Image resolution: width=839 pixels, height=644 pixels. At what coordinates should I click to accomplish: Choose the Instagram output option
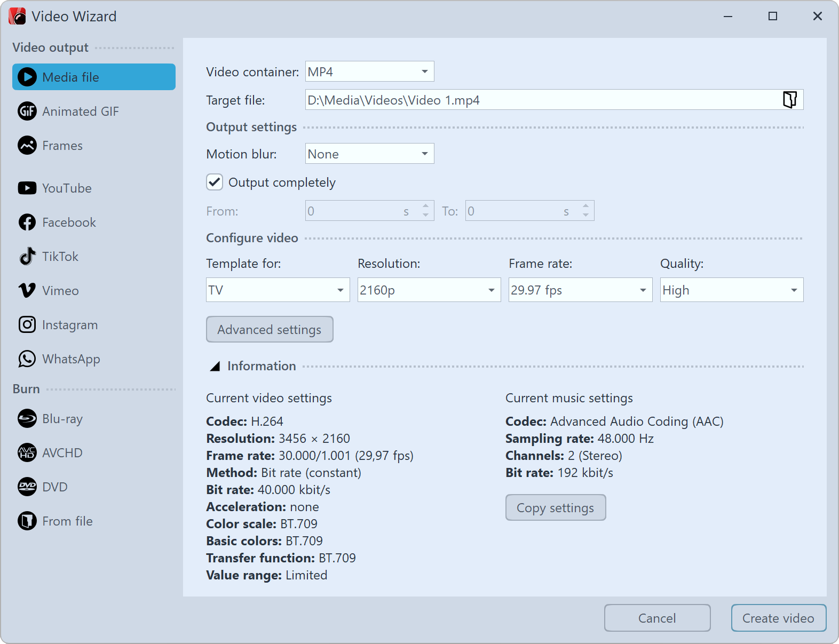(94, 325)
